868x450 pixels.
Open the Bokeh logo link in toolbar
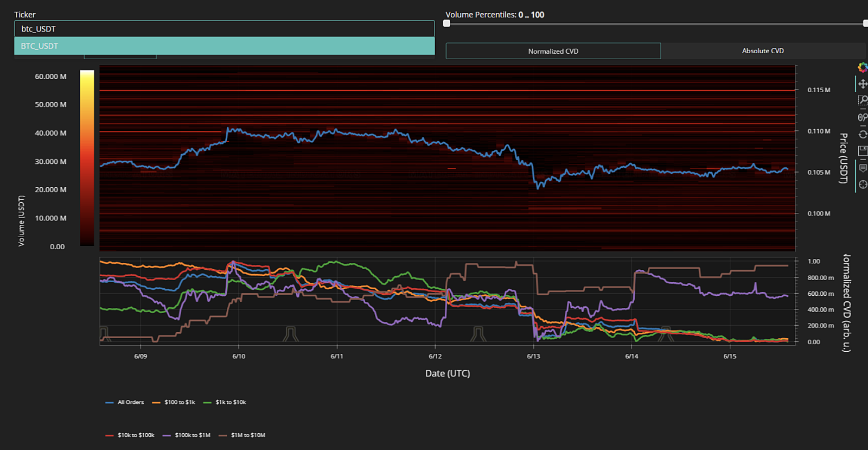pos(862,67)
